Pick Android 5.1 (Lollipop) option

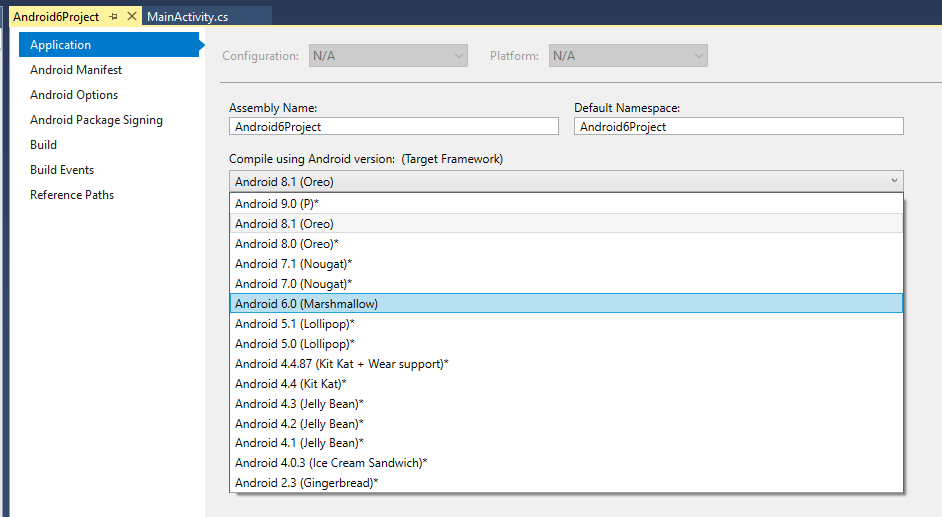tap(566, 324)
